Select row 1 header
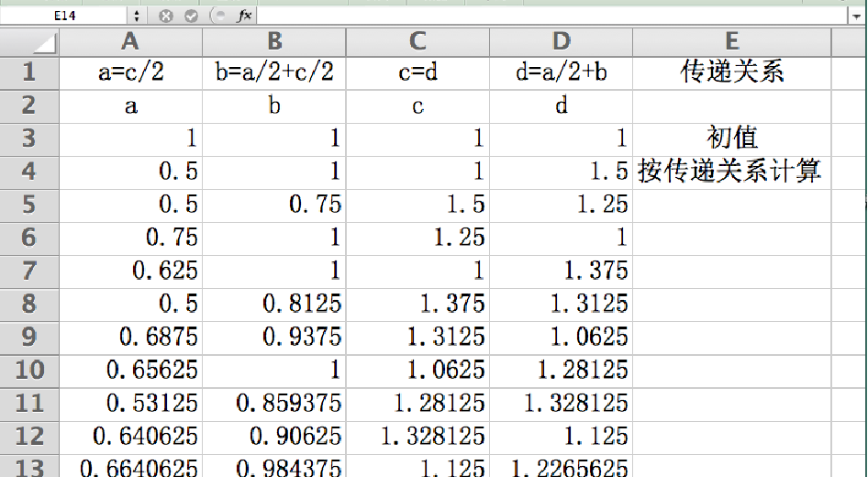This screenshot has width=868, height=477. (x=29, y=72)
